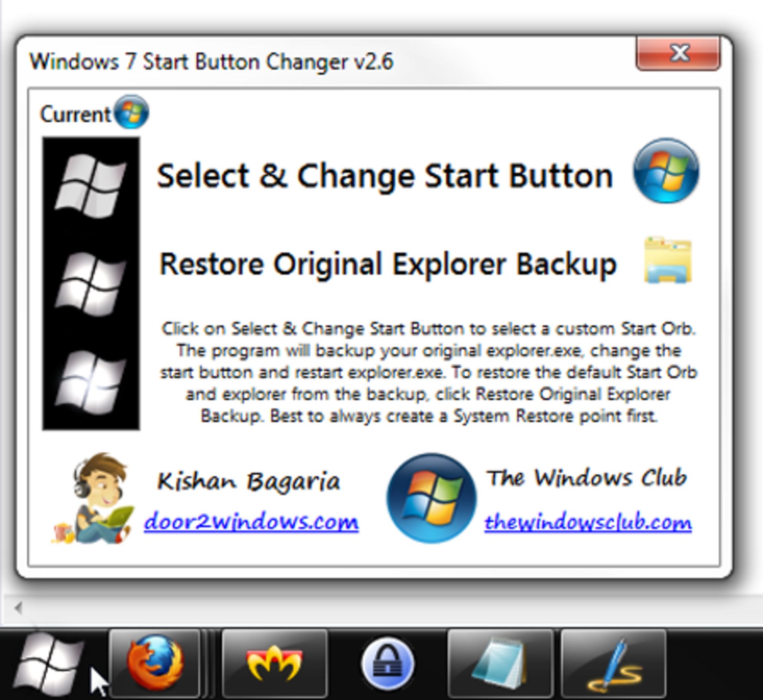Click the bottom pressed-state Windows logo preview
The image size is (763, 700).
point(91,382)
